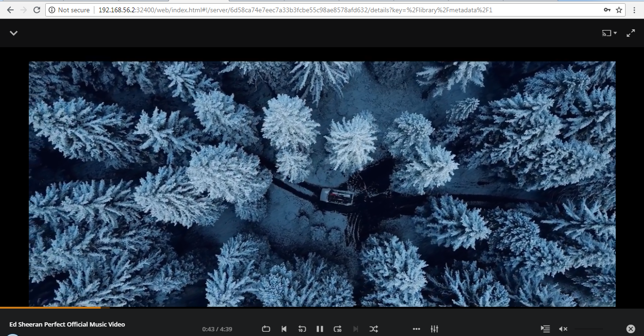This screenshot has height=336, width=644.
Task: Bookmark this page with star icon
Action: coord(619,10)
